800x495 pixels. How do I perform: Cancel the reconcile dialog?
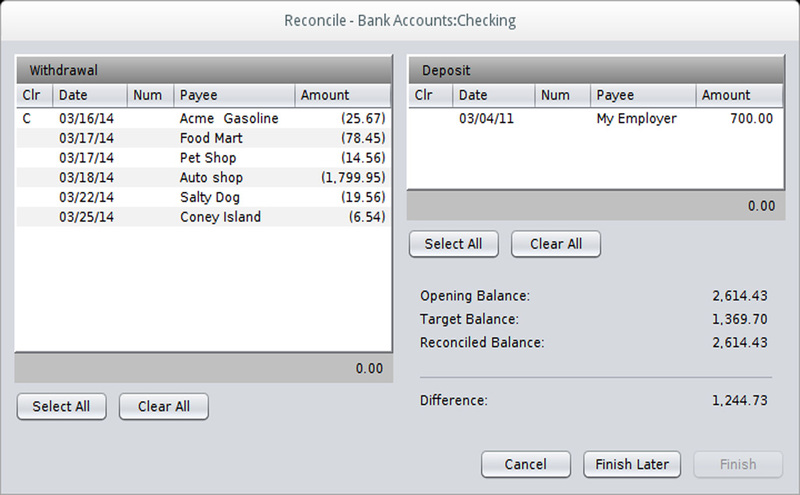(x=526, y=464)
